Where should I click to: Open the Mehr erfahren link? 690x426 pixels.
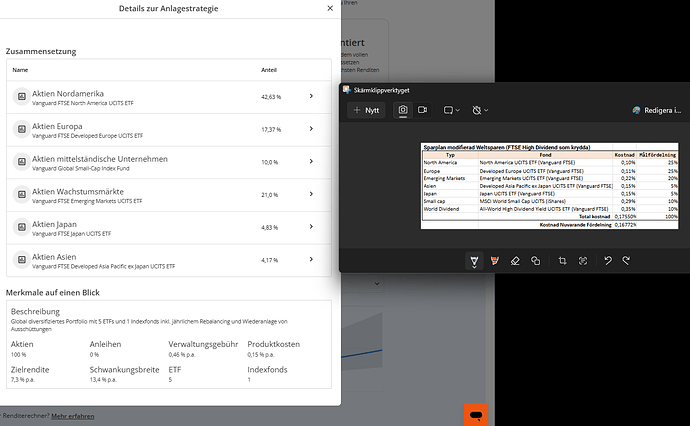(73, 414)
